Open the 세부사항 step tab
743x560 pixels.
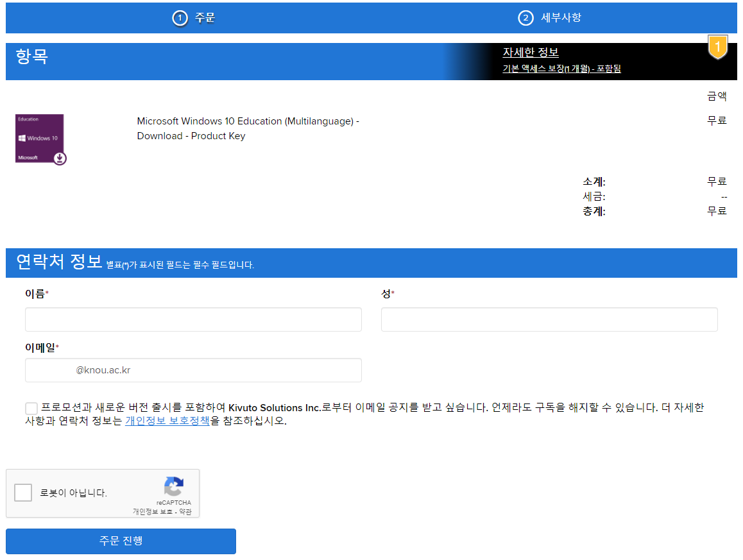pos(550,18)
